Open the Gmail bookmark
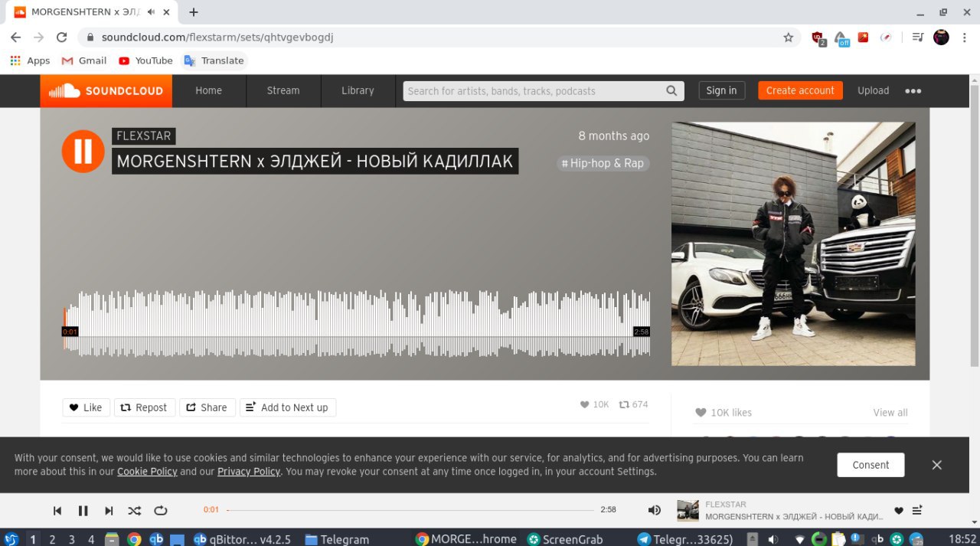Screen dimensions: 980x546 coord(84,60)
